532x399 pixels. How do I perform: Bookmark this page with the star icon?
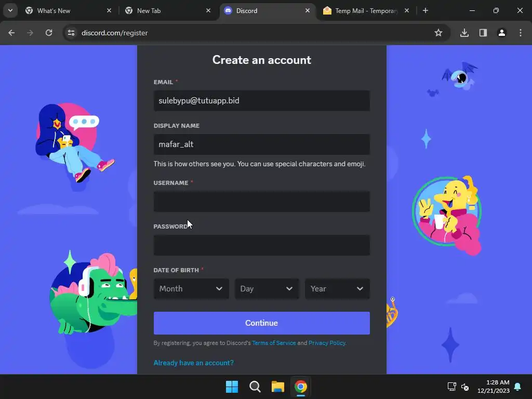[x=438, y=33]
